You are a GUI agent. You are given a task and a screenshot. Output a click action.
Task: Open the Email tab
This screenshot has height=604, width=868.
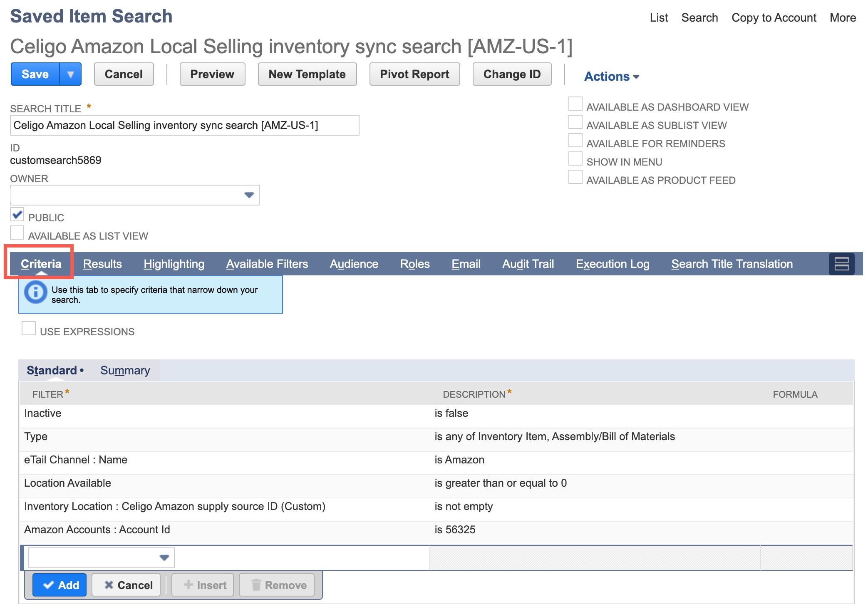click(x=466, y=264)
